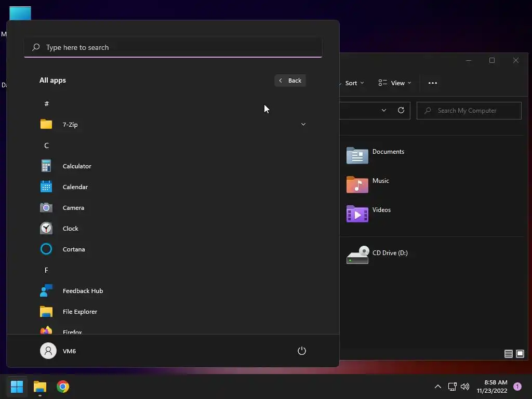Click the VM6 user name

click(69, 351)
